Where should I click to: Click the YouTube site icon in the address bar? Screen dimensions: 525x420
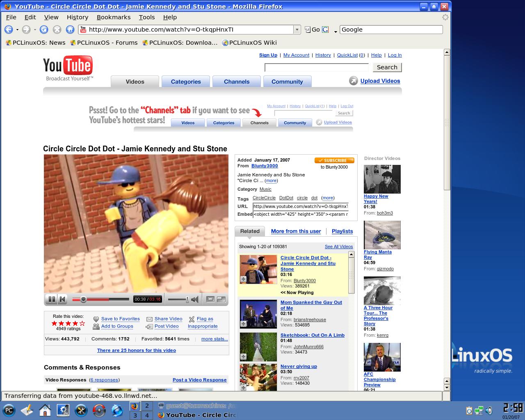pyautogui.click(x=83, y=30)
